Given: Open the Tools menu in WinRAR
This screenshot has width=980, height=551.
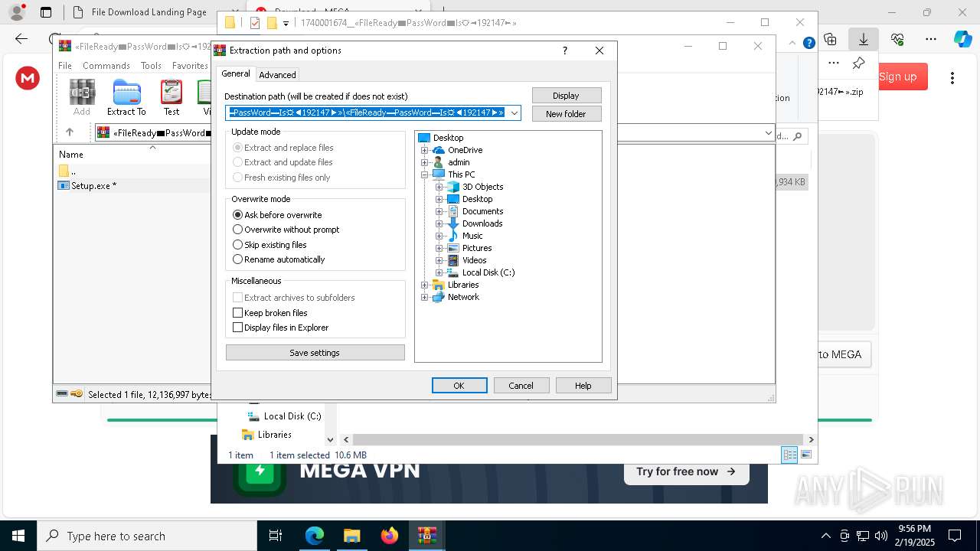Looking at the screenshot, I should click(x=151, y=66).
